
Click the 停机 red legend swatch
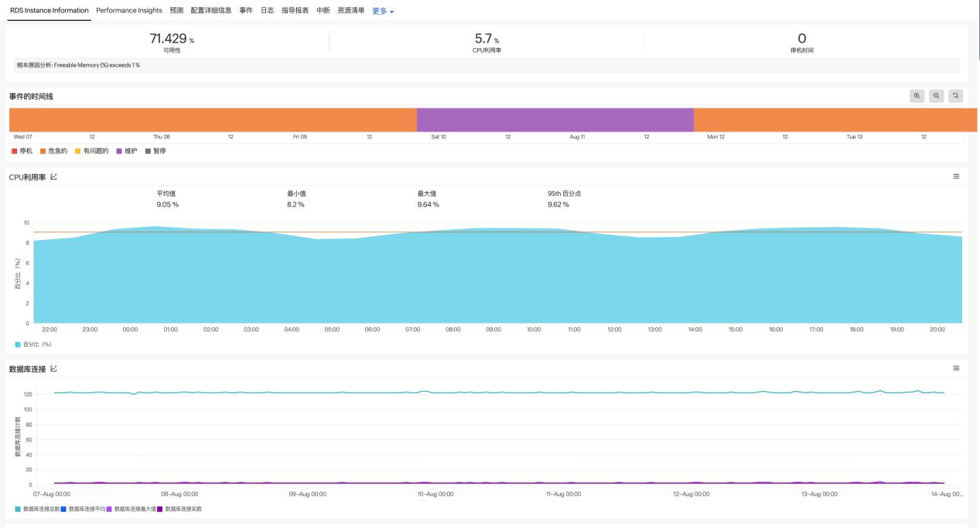(x=14, y=151)
